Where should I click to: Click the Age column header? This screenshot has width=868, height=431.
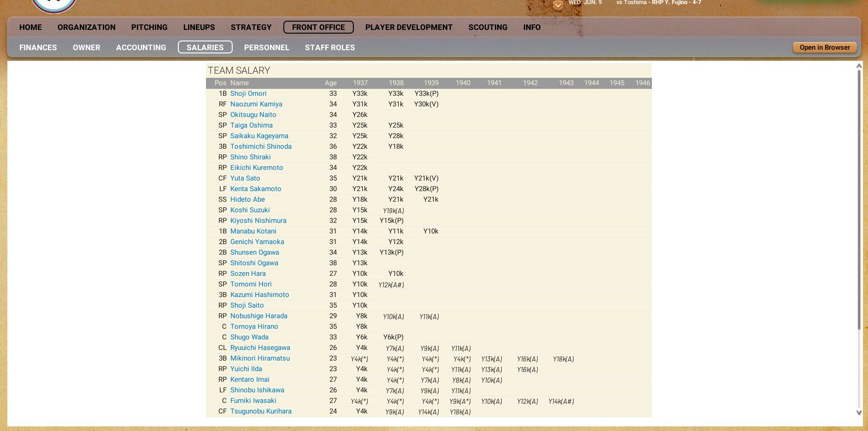[330, 83]
